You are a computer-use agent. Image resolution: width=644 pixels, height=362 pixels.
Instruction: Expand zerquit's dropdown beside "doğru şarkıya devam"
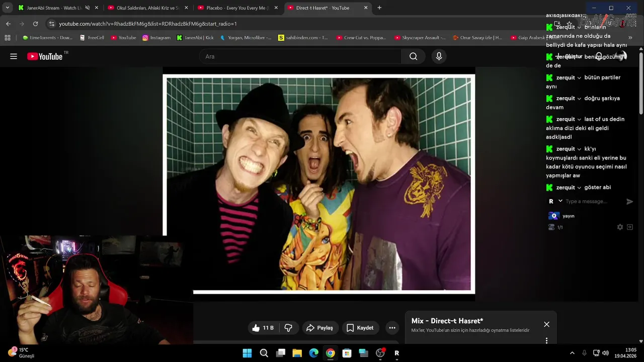579,98
